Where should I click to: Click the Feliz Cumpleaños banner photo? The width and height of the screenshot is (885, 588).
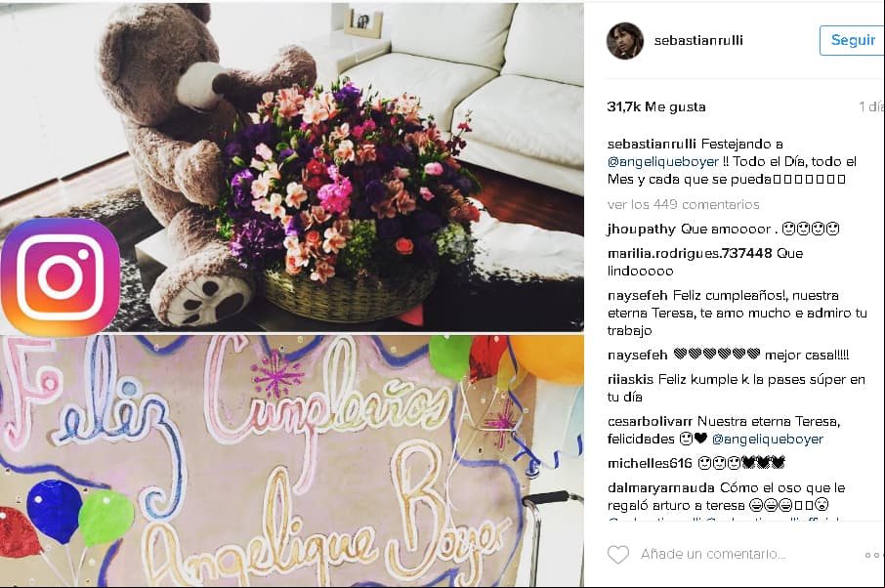pyautogui.click(x=292, y=460)
